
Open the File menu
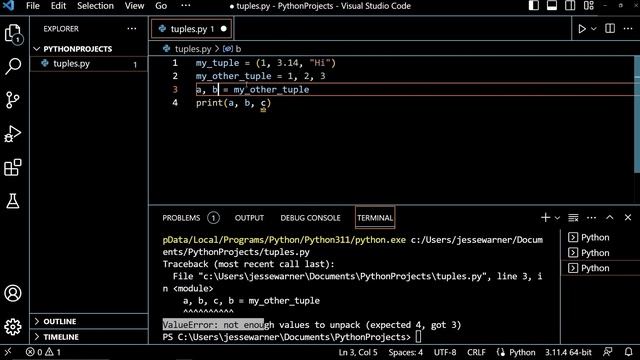(33, 6)
